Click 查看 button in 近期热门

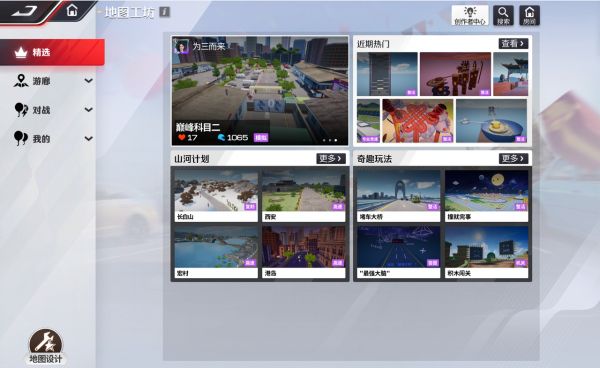click(x=513, y=44)
